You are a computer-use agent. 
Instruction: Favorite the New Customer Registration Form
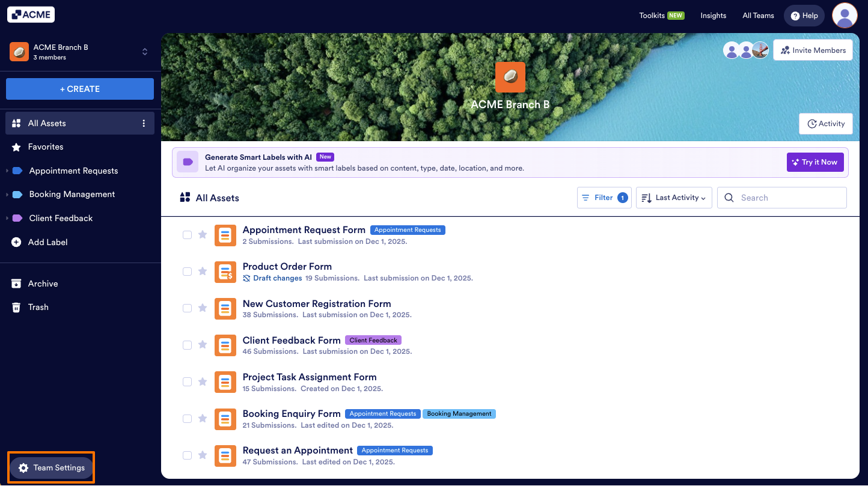click(203, 308)
